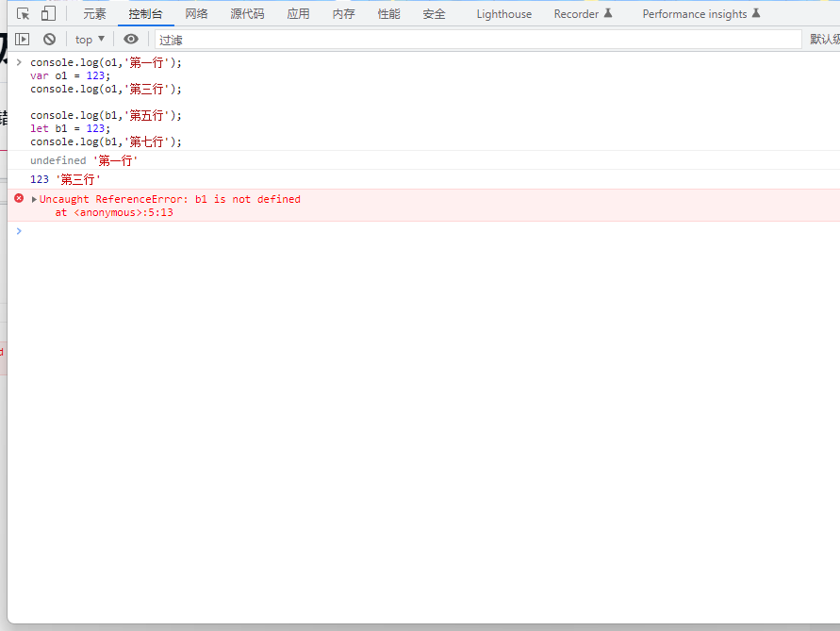This screenshot has height=631, width=840.
Task: Show the console sidebar panel icon
Action: 22,39
